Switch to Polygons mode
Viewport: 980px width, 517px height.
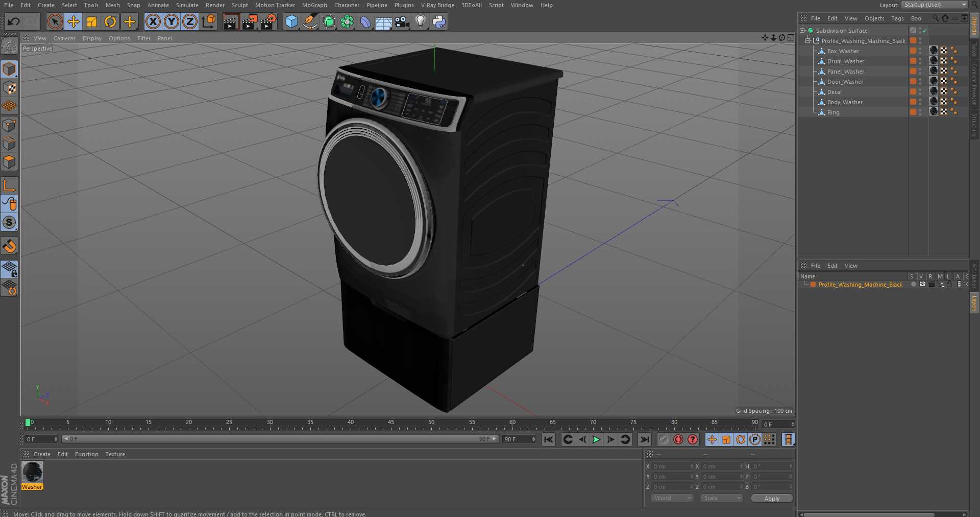[x=9, y=162]
